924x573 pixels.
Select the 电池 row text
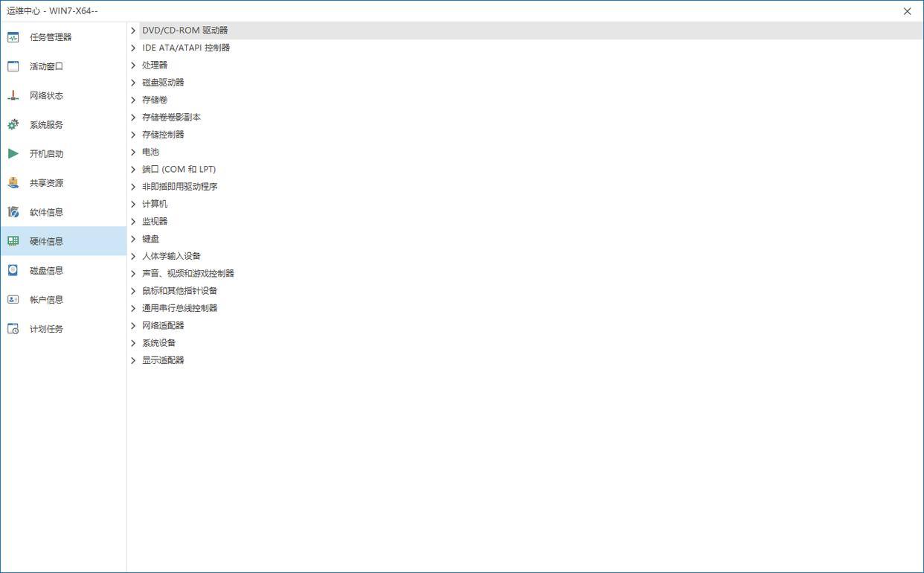[150, 152]
